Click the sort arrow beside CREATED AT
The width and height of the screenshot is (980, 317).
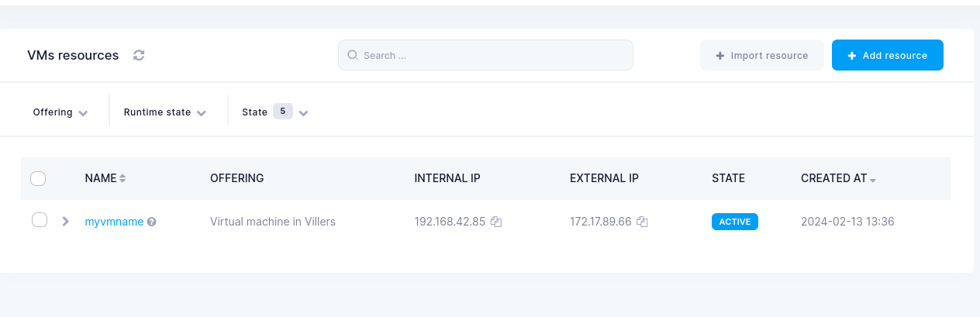pyautogui.click(x=873, y=180)
